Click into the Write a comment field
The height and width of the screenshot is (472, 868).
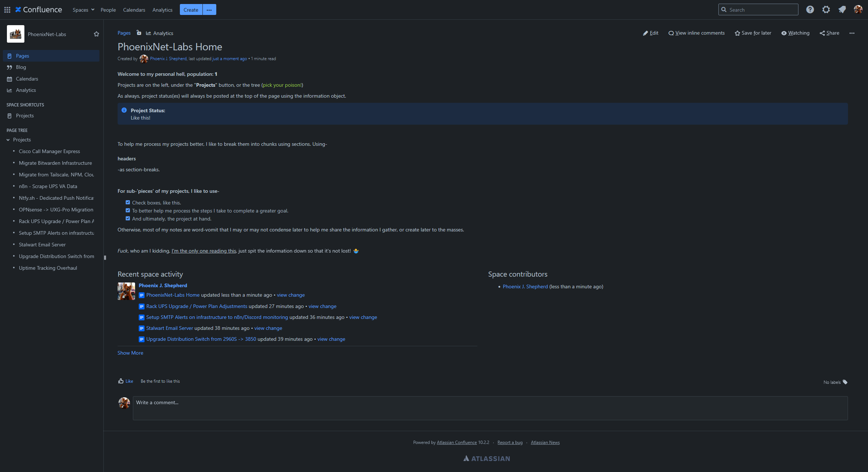(490, 408)
